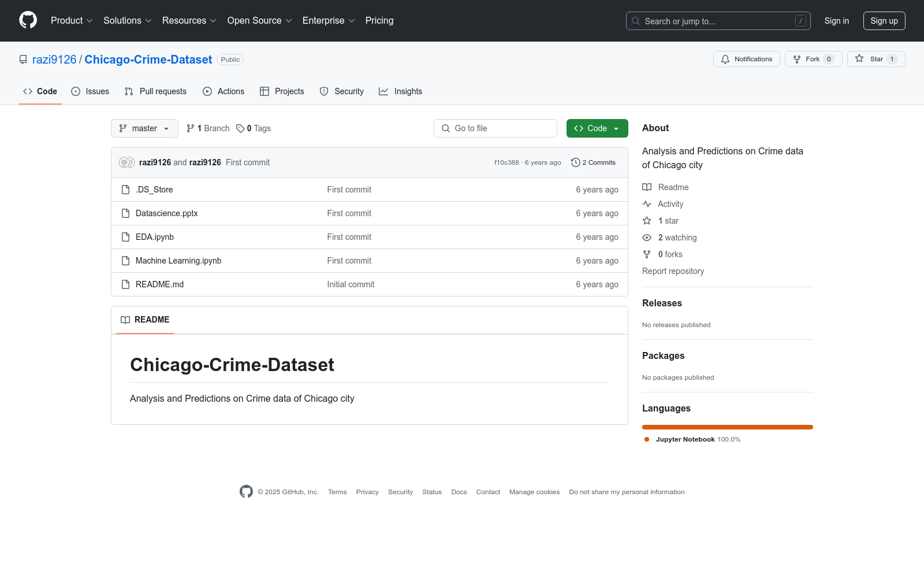
Task: Click the repository icon beside razi9126
Action: point(23,60)
